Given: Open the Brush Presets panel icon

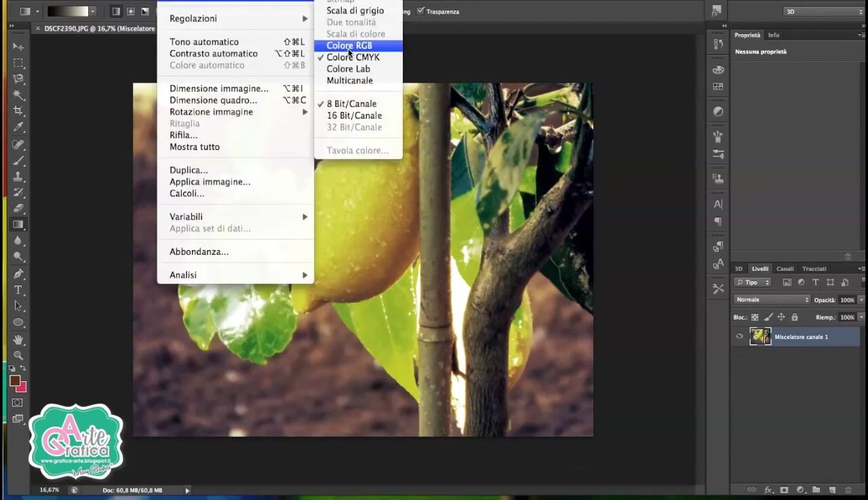Looking at the screenshot, I should click(x=718, y=154).
